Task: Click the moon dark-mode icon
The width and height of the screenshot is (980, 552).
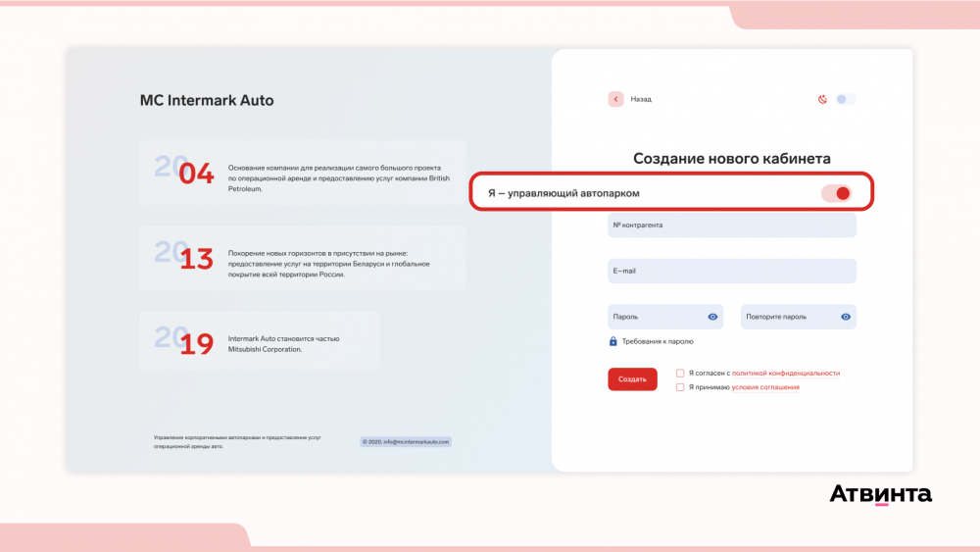Action: coord(822,99)
